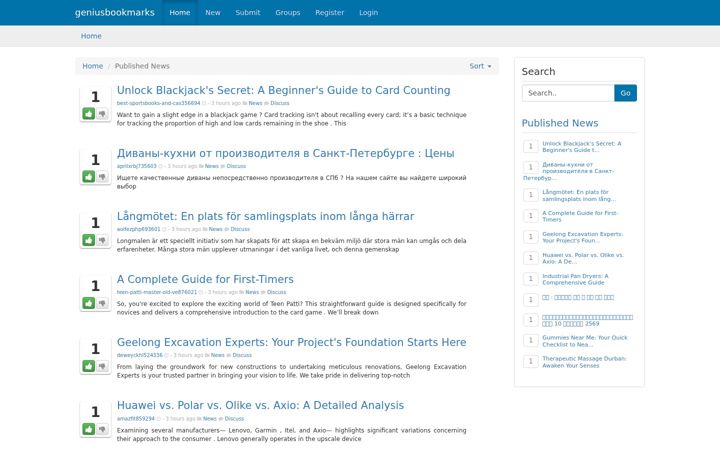Screen dimensions: 720x450
Task: Open user best-sportsbooks-and-cas356694 profile
Action: click(x=158, y=103)
